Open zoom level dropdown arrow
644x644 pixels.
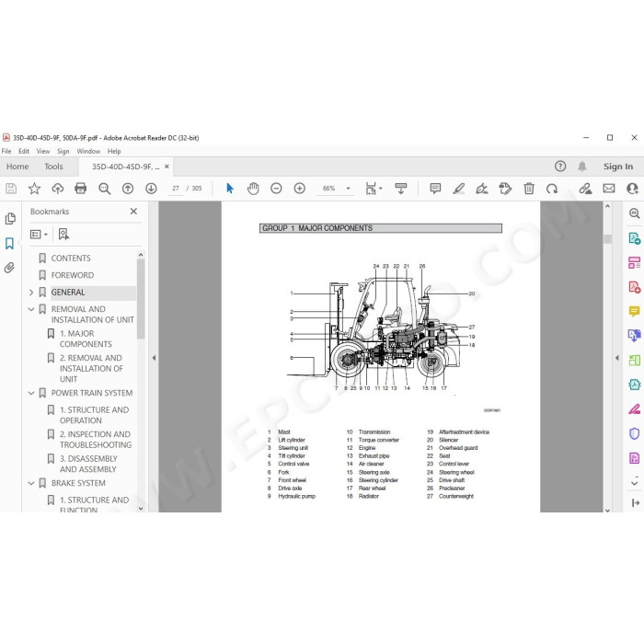click(349, 189)
